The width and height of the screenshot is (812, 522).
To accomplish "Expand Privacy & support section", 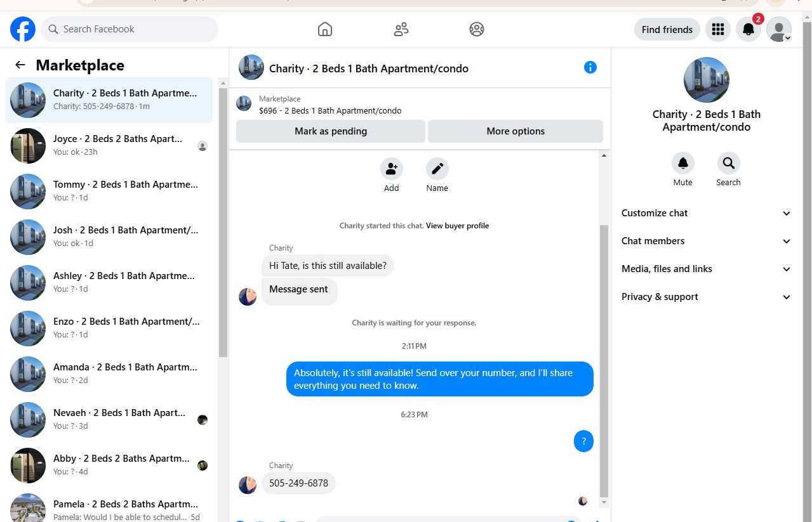I will 706,297.
